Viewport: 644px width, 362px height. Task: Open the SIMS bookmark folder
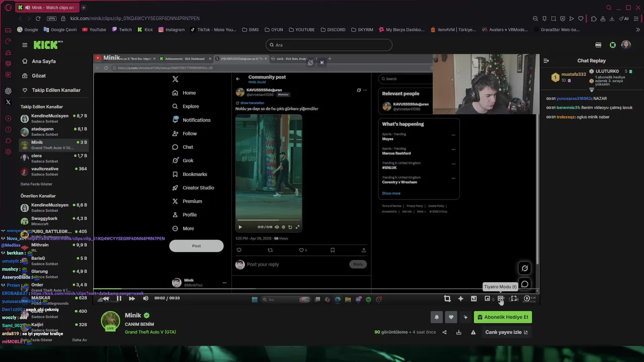point(250,30)
